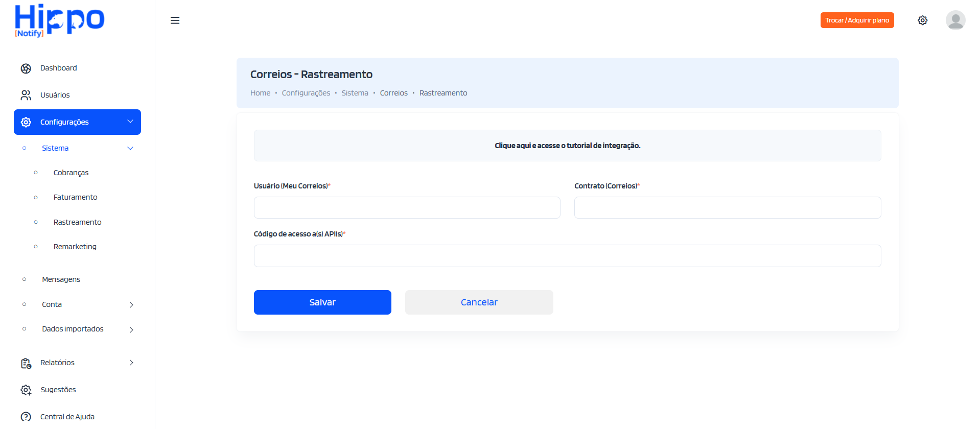980x429 pixels.
Task: Click the Cancelar button
Action: [x=479, y=302]
